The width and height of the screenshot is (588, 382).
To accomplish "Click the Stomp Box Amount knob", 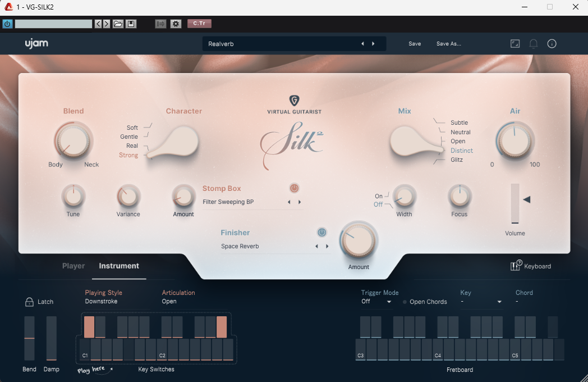I will [x=183, y=197].
